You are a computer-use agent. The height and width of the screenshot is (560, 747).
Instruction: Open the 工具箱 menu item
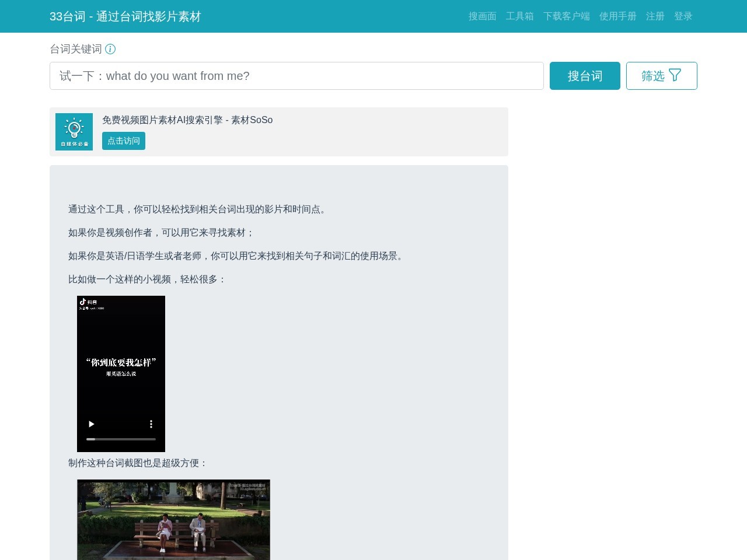(519, 16)
